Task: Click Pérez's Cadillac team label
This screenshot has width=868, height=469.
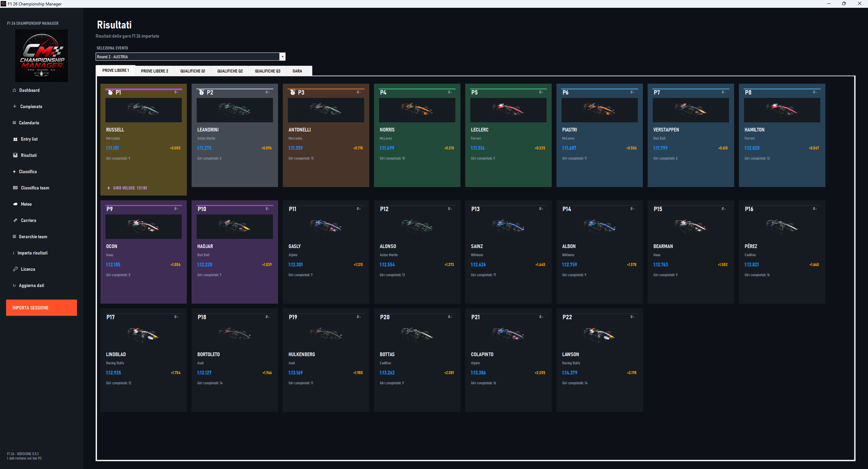Action: 750,255
